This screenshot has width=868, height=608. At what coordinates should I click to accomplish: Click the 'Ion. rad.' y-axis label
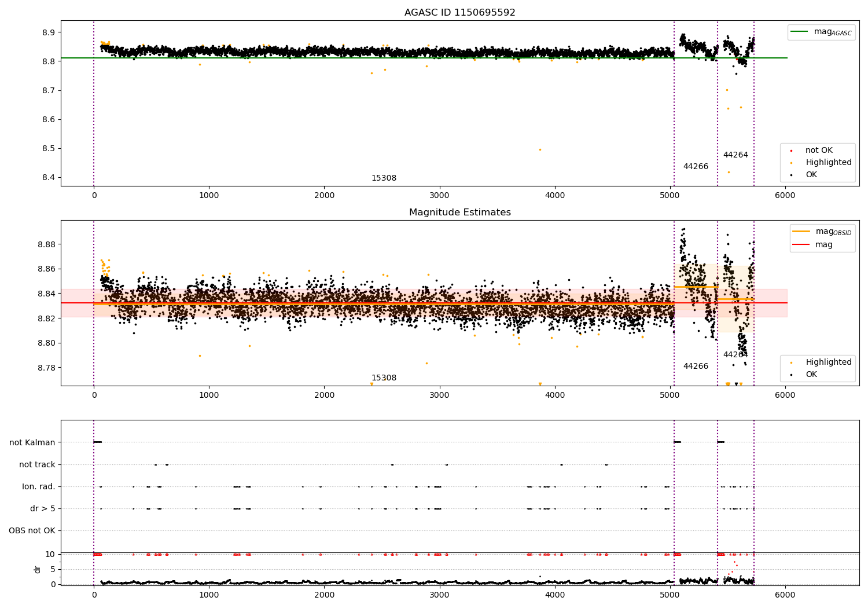click(39, 486)
